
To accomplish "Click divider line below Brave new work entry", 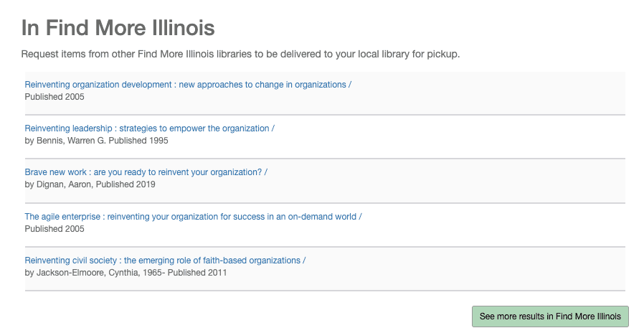I will (325, 202).
